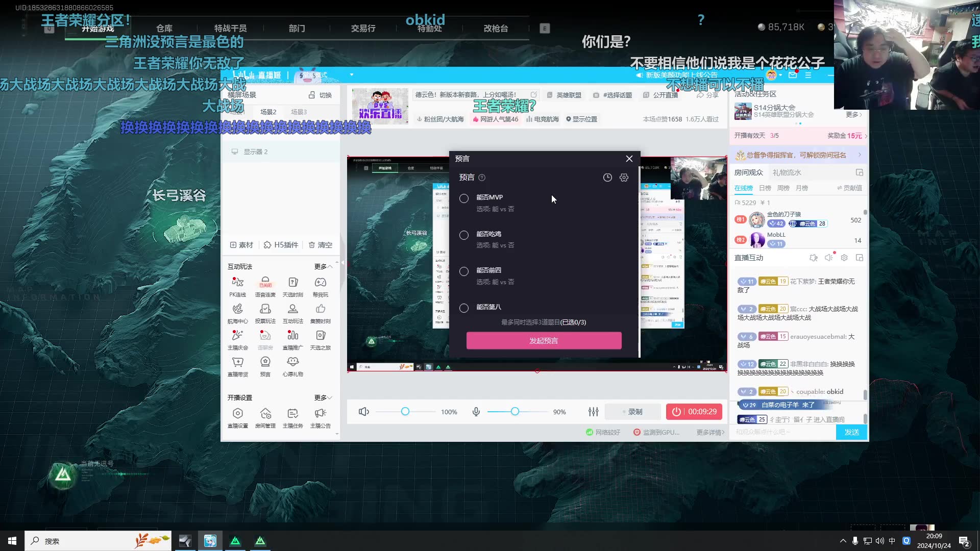Screen dimensions: 980x551
Task: Open 集赞时刻 thumbs-up feature
Action: tap(321, 313)
